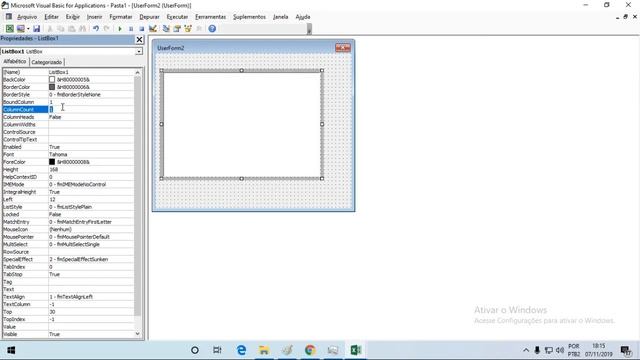640x360 pixels.
Task: Click the Cut scissors icon
Action: tap(50, 29)
